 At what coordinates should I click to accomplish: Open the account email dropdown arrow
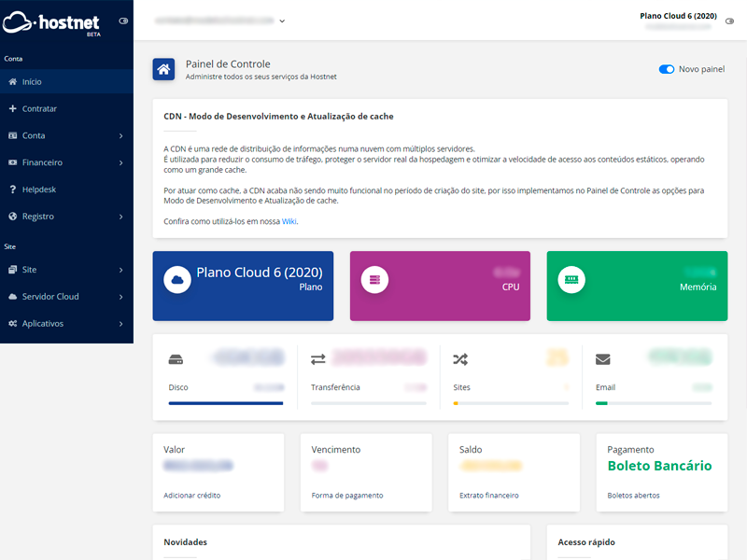pos(282,21)
